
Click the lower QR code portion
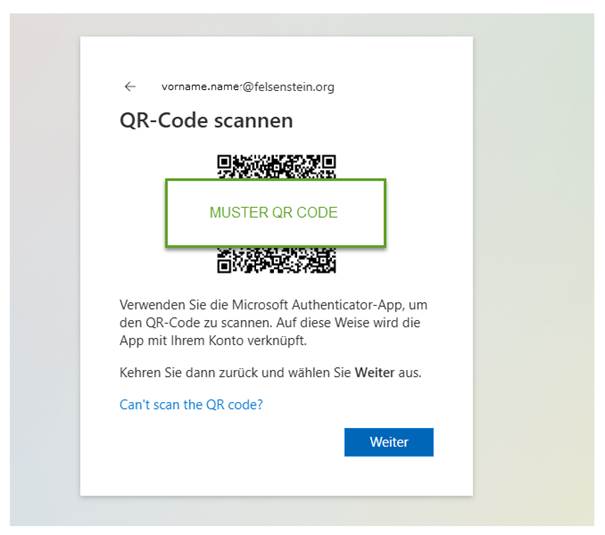coord(277,260)
